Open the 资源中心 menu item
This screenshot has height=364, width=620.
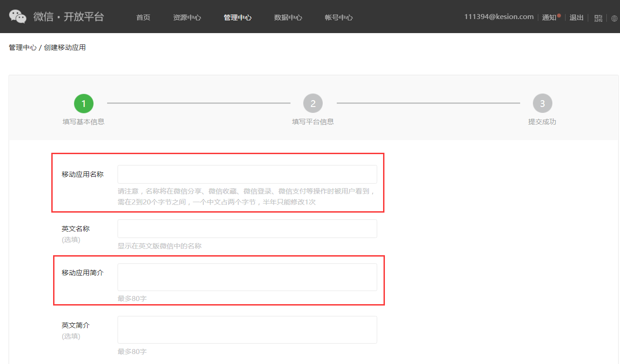[x=187, y=17]
